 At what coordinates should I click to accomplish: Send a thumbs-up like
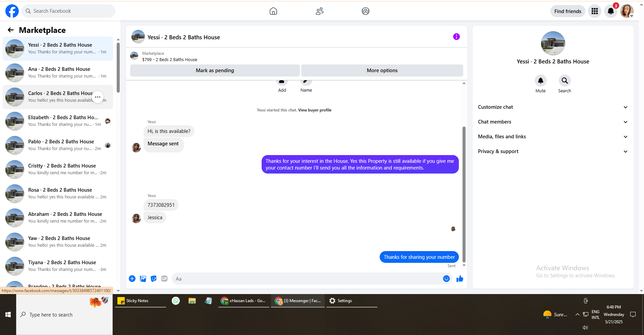tap(460, 279)
